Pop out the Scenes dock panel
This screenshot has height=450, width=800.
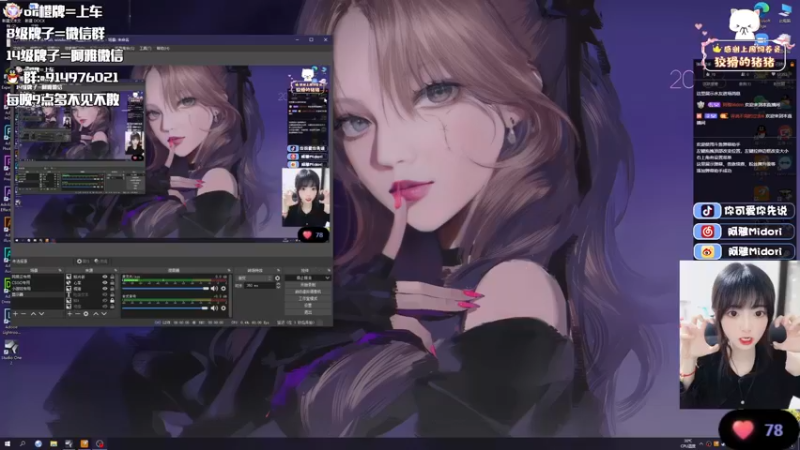60,270
